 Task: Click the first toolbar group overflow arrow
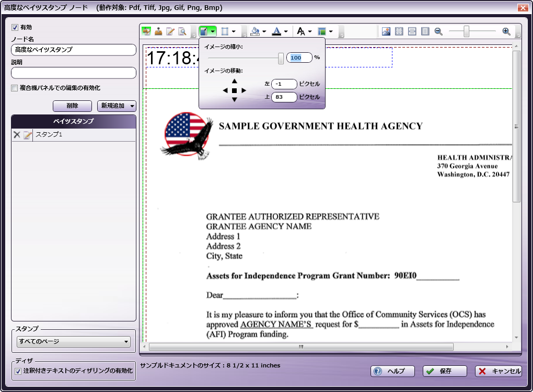tap(194, 36)
